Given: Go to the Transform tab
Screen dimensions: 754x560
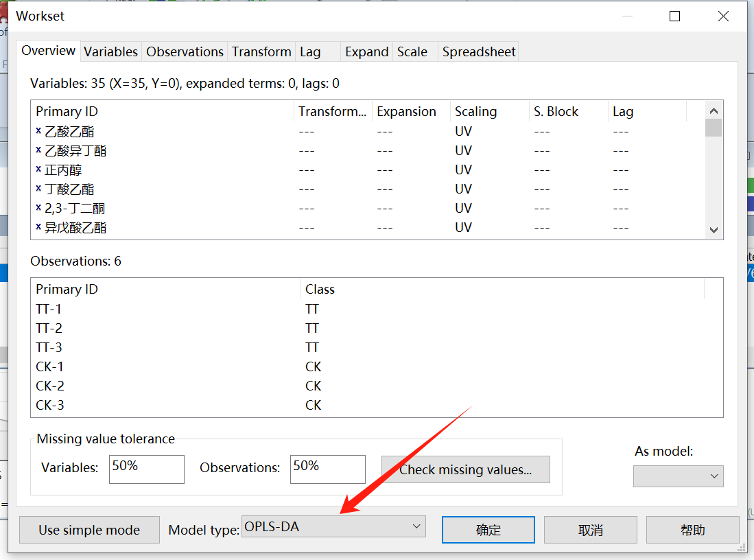Looking at the screenshot, I should (x=261, y=52).
